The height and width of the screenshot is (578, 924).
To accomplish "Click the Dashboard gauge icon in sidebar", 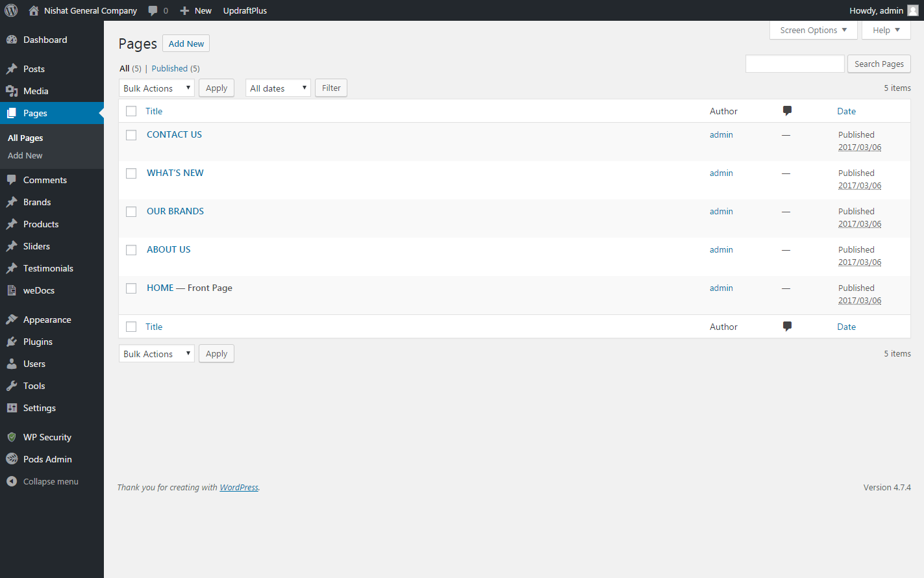I will [x=12, y=40].
